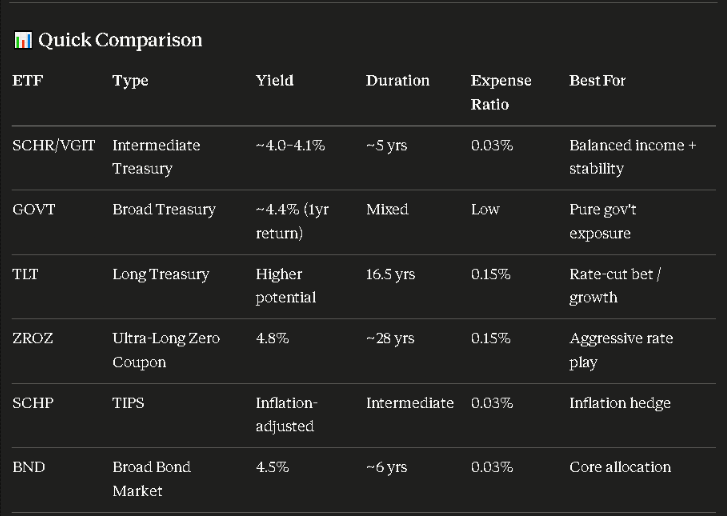Select the SCHP ticker cell
Viewport: 727px width, 516px height.
[33, 403]
